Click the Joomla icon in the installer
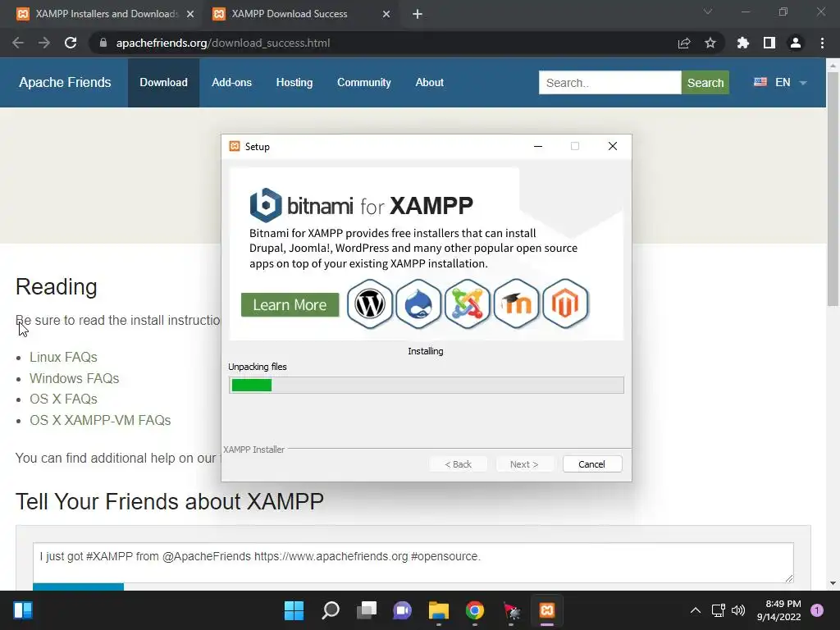 pyautogui.click(x=467, y=304)
